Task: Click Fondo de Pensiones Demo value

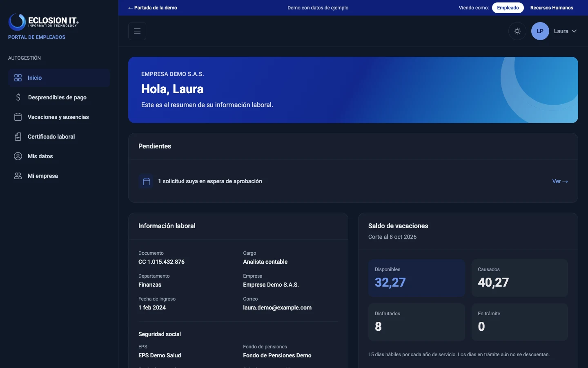Action: coord(277,355)
